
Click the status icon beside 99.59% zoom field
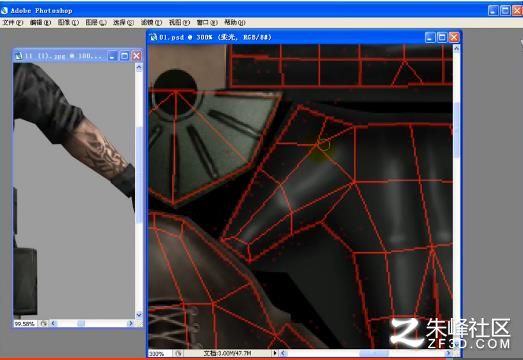click(44, 323)
